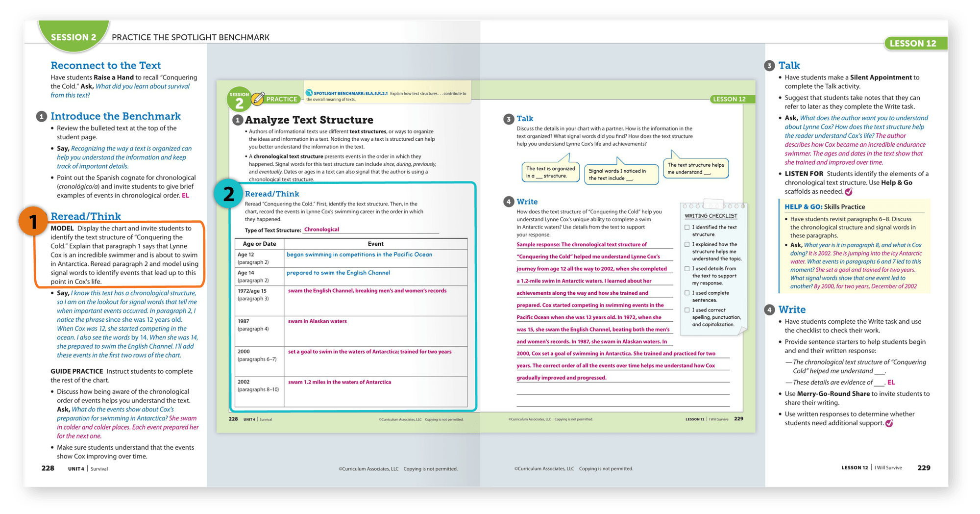
Task: Click 'UNIT 4 | Survival' teacher page footer
Action: click(88, 469)
